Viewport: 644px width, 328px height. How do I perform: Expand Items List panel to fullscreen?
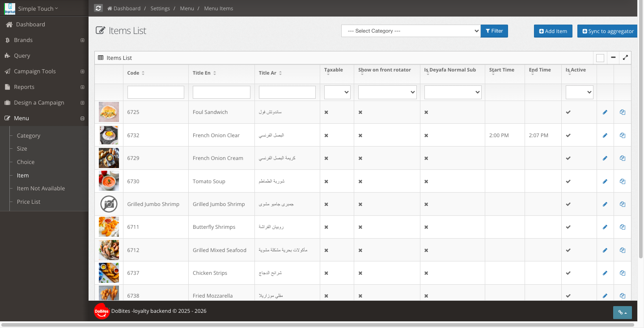(x=625, y=58)
